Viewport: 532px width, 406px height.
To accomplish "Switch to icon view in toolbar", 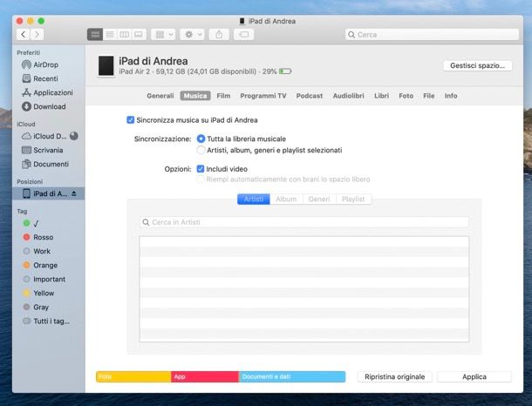I will pos(95,34).
